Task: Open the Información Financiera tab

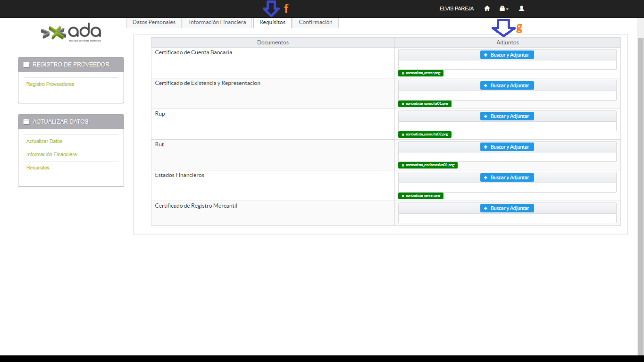Action: [x=217, y=22]
